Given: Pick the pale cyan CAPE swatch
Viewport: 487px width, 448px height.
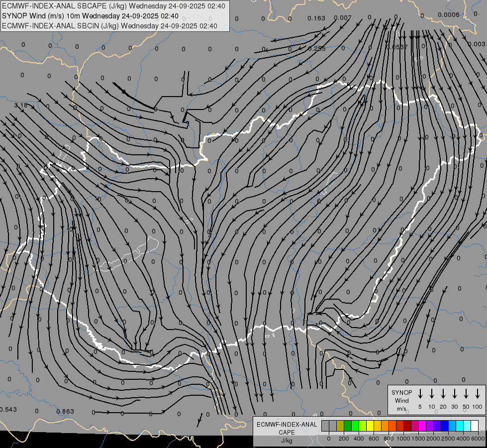Looking at the screenshot, I should pos(468,426).
